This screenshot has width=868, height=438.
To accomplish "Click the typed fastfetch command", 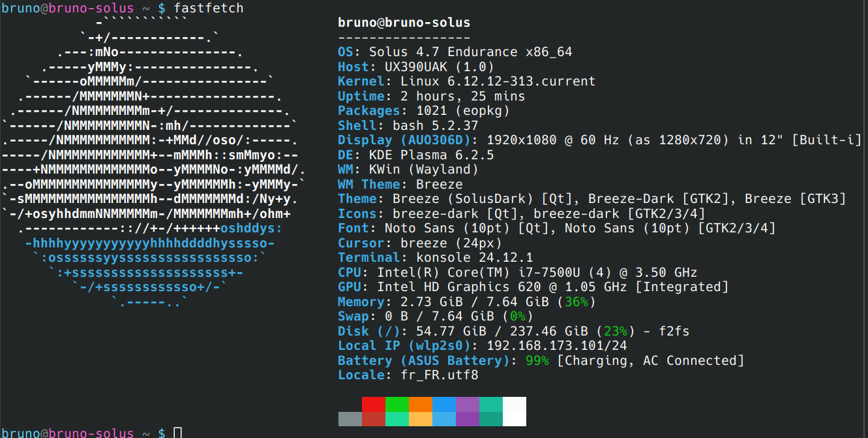I will 209,8.
